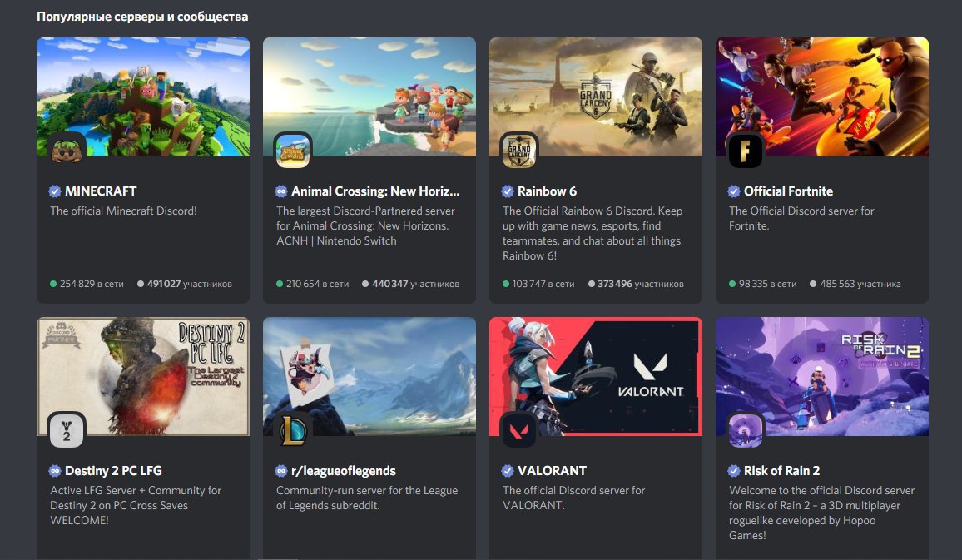Click the Destiny 2 PC LFG avatar
Viewport: 962px width, 560px height.
[67, 430]
